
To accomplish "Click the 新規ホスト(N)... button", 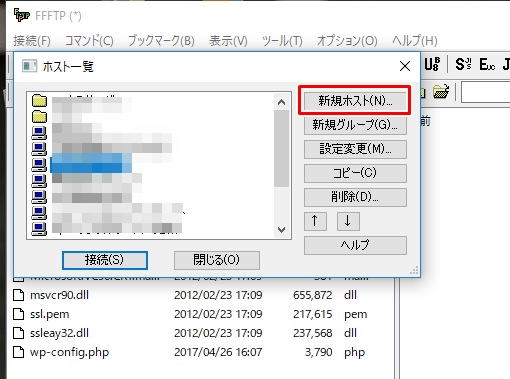I will point(355,101).
